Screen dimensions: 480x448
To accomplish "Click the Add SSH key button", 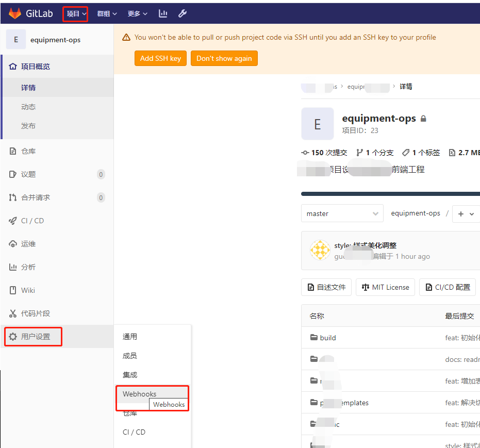I will [x=161, y=58].
